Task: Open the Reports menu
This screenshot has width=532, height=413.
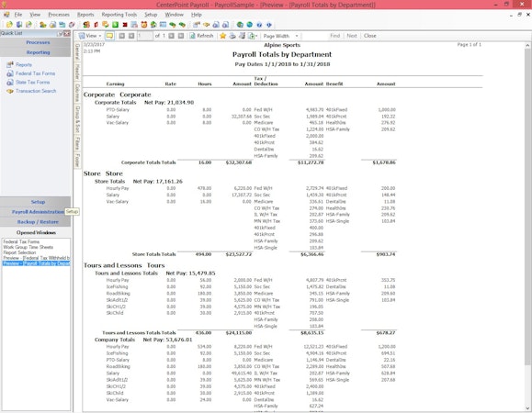Action: click(85, 15)
